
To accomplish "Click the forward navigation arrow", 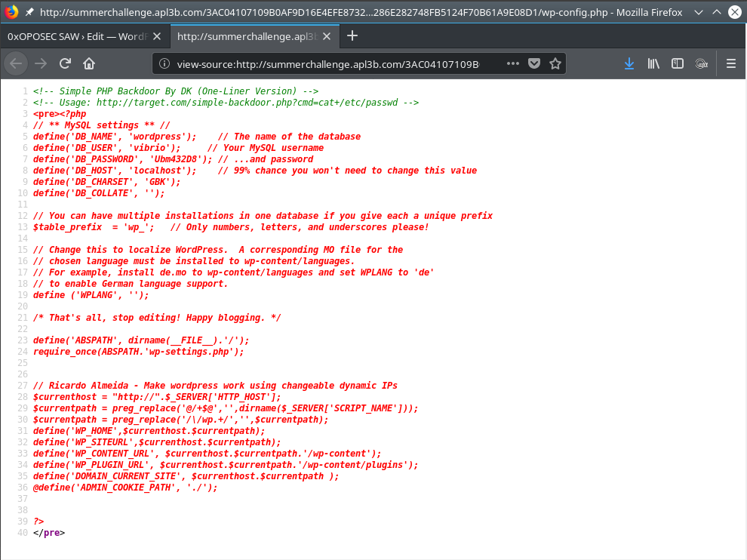I will coord(41,63).
